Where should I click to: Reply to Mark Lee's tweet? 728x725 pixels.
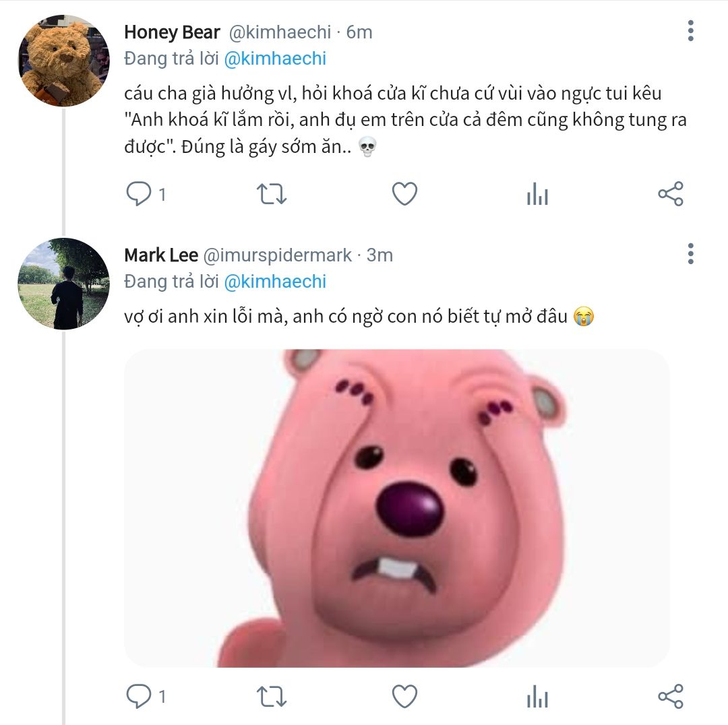pos(139,695)
